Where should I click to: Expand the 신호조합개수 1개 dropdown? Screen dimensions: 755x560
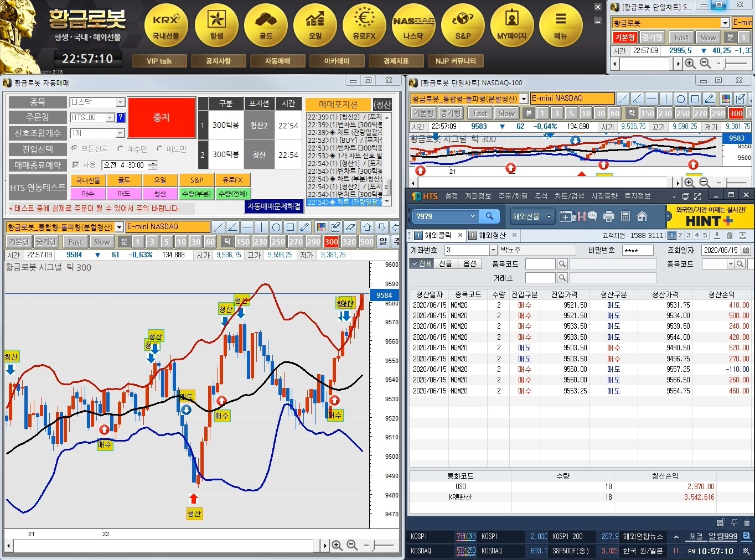[x=120, y=133]
